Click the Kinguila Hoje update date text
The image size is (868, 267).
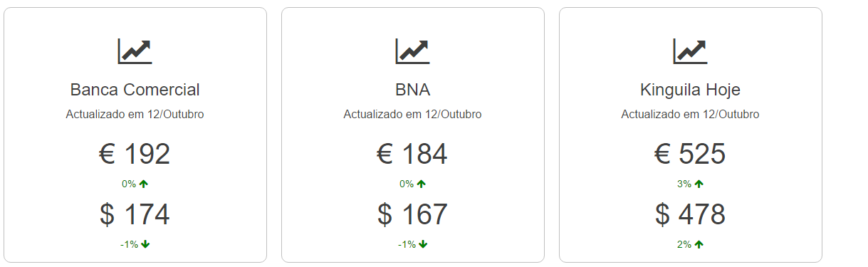[x=691, y=114]
